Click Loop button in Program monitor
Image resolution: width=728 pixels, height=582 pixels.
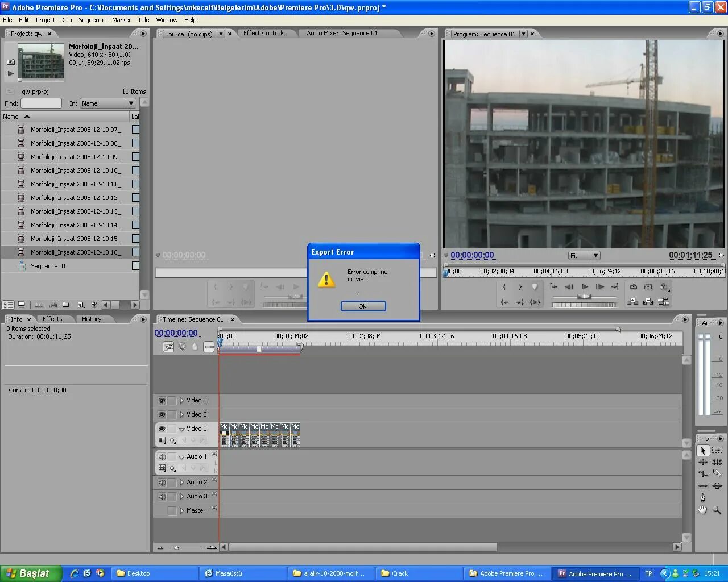tap(633, 287)
